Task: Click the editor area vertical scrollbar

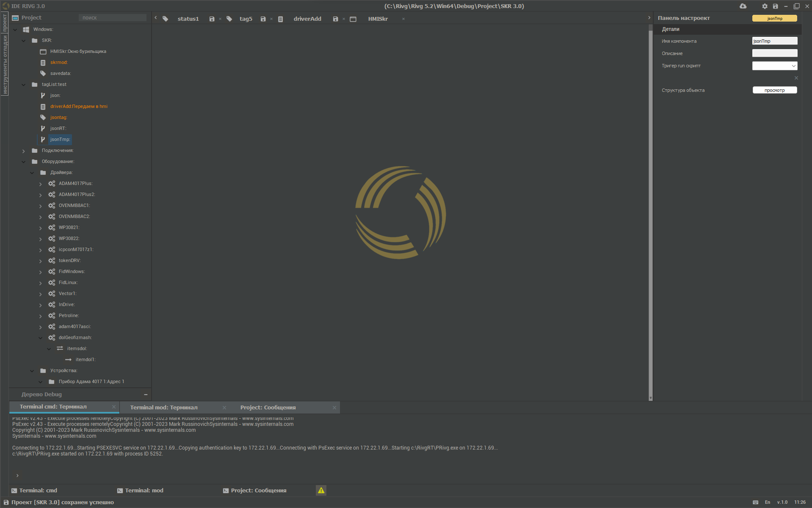Action: 651,212
